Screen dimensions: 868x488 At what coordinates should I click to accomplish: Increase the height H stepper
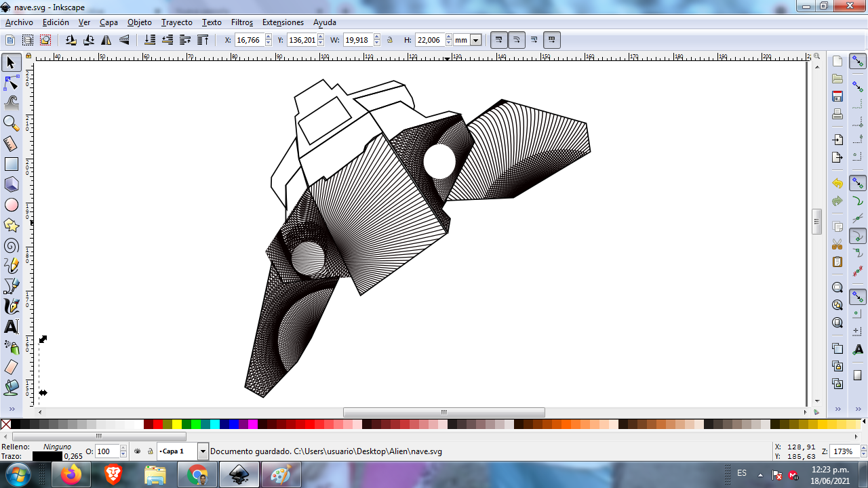click(x=449, y=37)
